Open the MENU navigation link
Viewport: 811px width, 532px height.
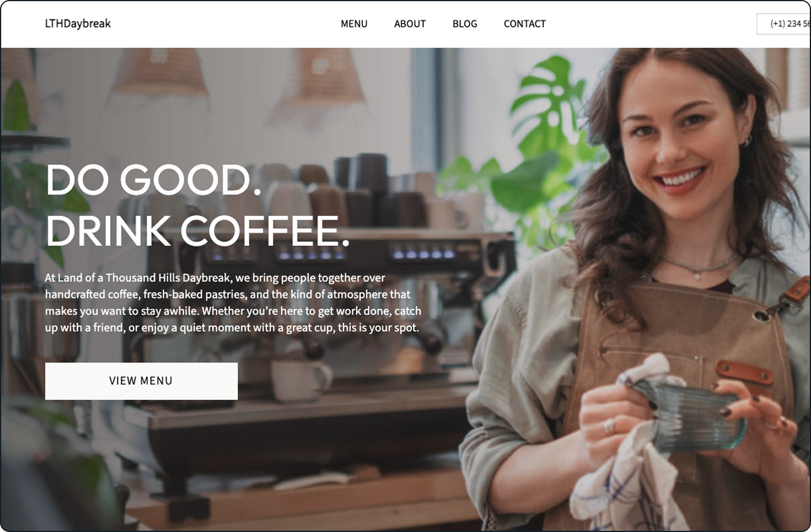(x=354, y=24)
